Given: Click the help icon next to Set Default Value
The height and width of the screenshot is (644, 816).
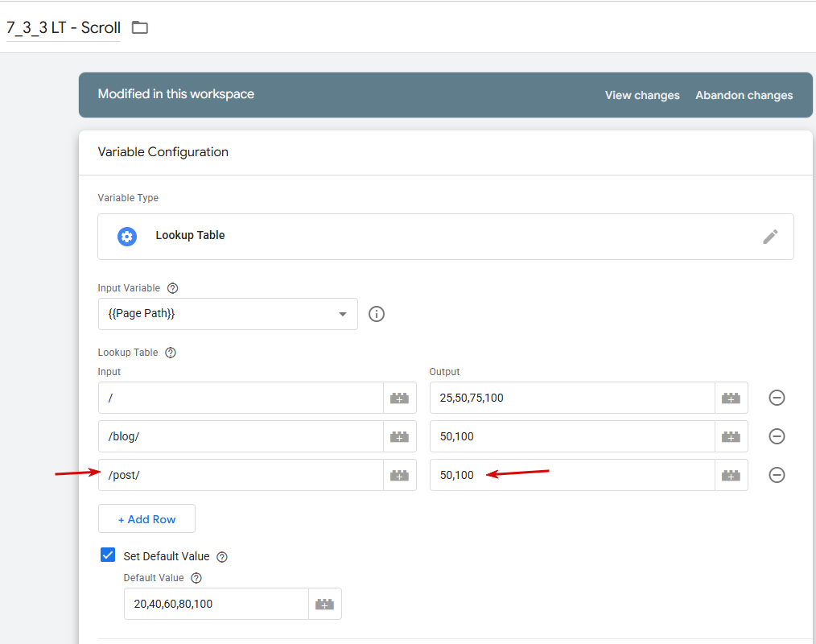Looking at the screenshot, I should click(222, 557).
